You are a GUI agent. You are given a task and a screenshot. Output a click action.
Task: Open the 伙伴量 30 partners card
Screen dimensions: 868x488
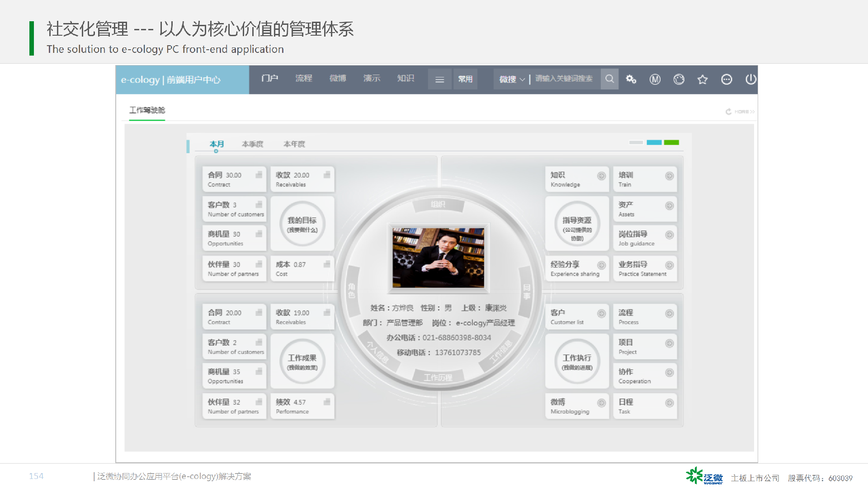point(234,268)
